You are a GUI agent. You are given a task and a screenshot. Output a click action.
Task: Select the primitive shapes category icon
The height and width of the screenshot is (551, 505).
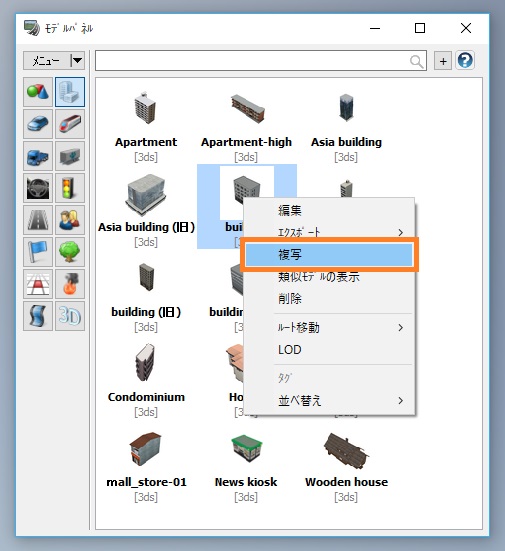click(38, 92)
